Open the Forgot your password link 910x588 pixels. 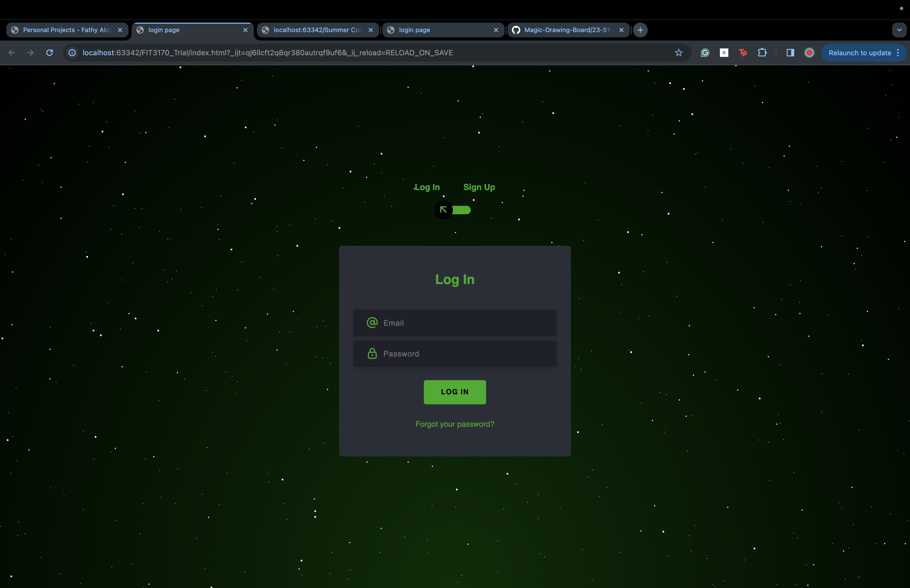coord(454,424)
